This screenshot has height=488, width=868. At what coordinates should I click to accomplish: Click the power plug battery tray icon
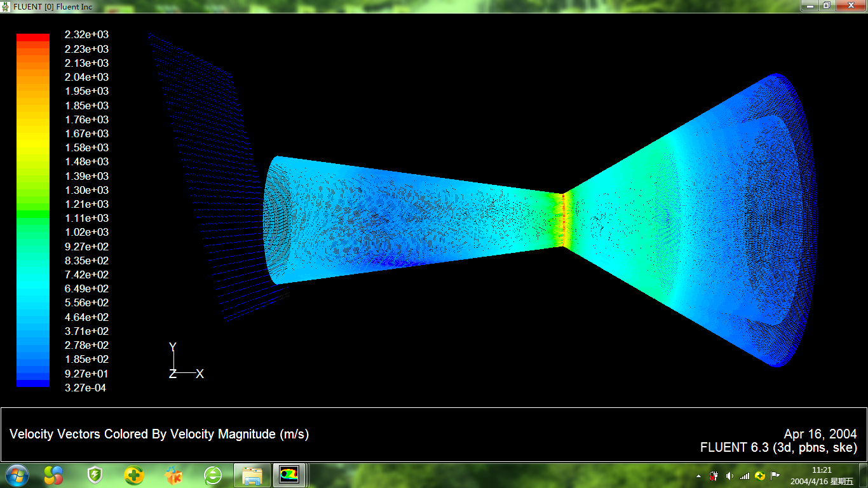click(714, 476)
